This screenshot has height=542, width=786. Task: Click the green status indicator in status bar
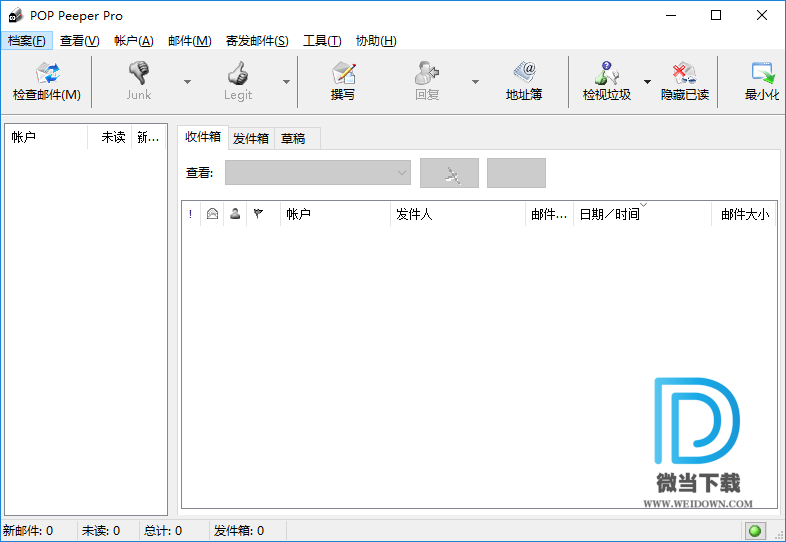point(754,530)
